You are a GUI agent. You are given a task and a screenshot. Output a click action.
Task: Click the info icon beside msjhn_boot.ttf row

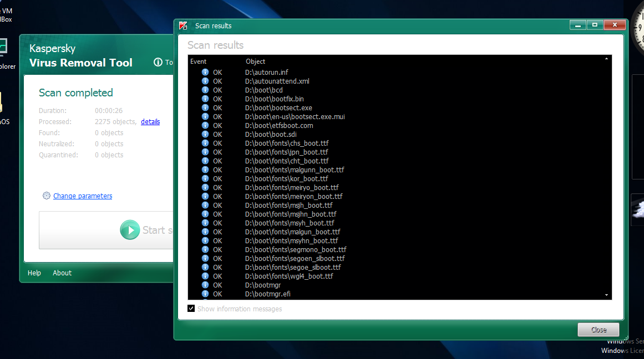(205, 214)
